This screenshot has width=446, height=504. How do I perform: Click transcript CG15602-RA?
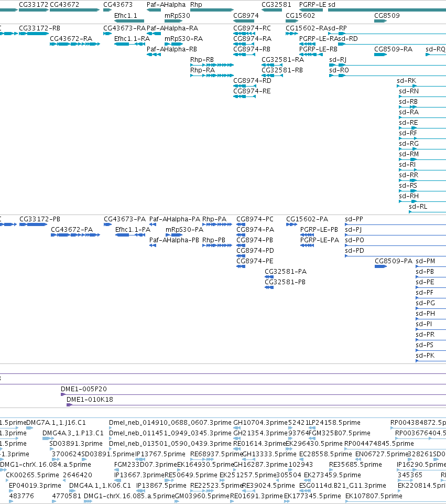point(307,28)
